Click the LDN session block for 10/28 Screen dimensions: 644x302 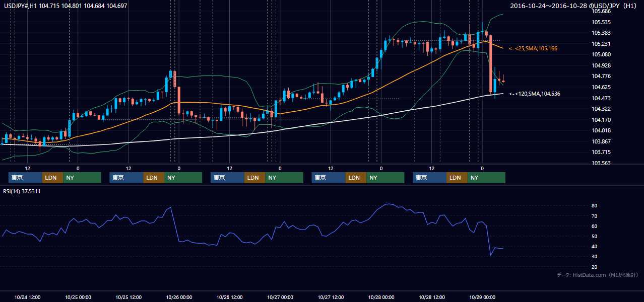(x=457, y=178)
